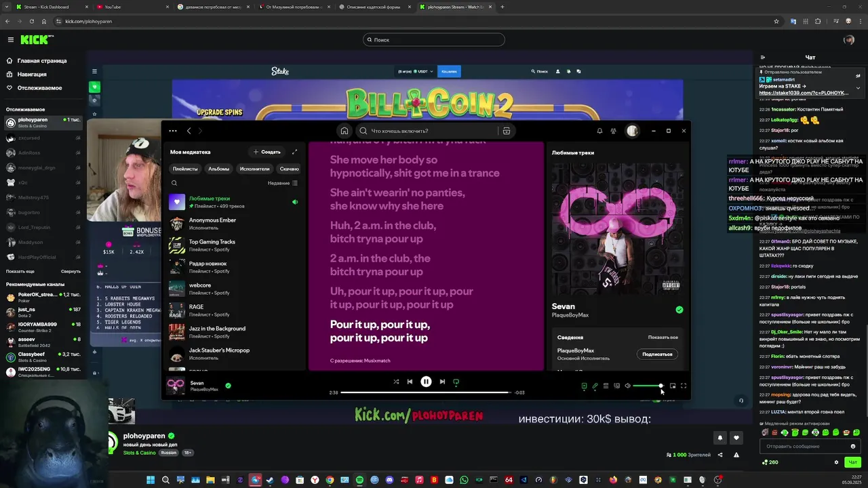Skip to previous track in Spotify
868x488 pixels.
(410, 382)
